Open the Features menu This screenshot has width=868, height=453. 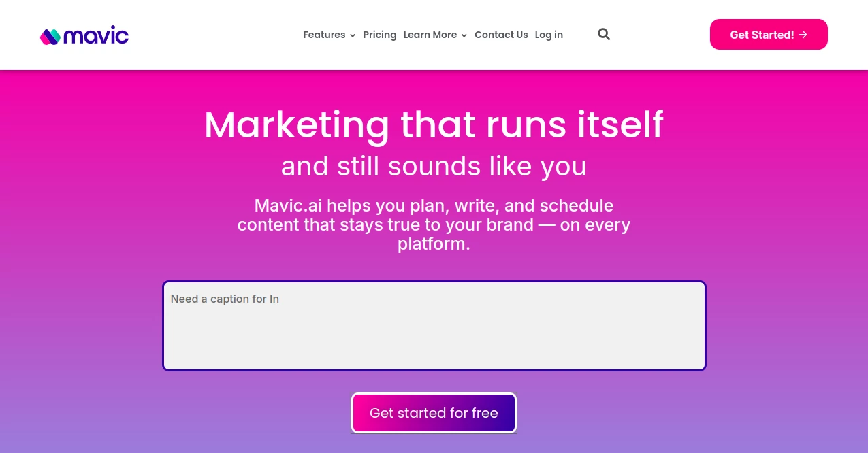click(324, 35)
